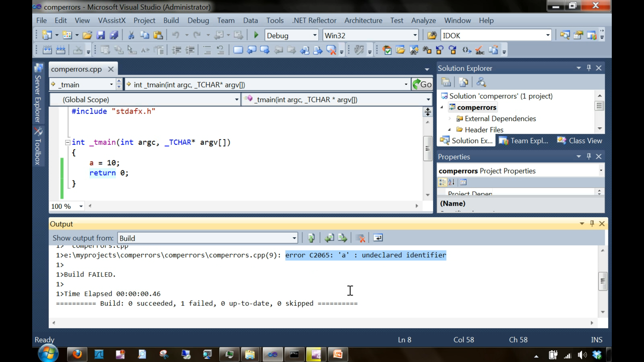Click Go to Next Message icon

[342, 238]
